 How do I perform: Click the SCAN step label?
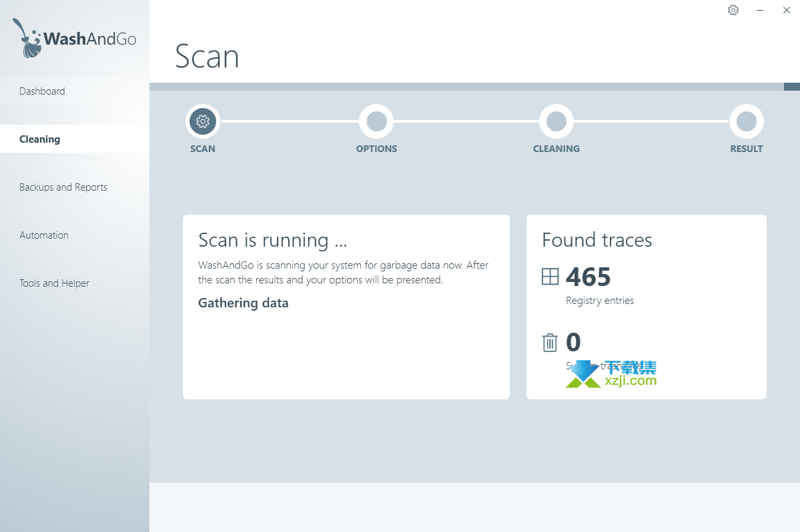click(203, 149)
